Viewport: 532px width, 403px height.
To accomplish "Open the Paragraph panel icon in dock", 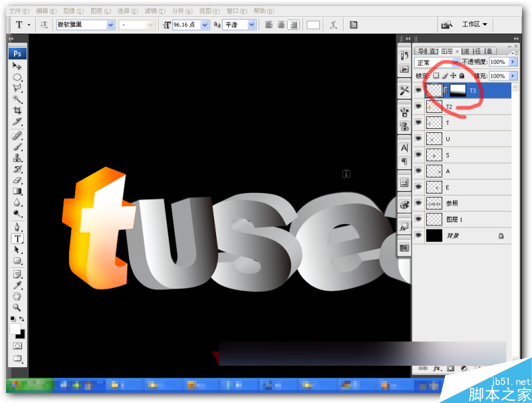I will [404, 162].
